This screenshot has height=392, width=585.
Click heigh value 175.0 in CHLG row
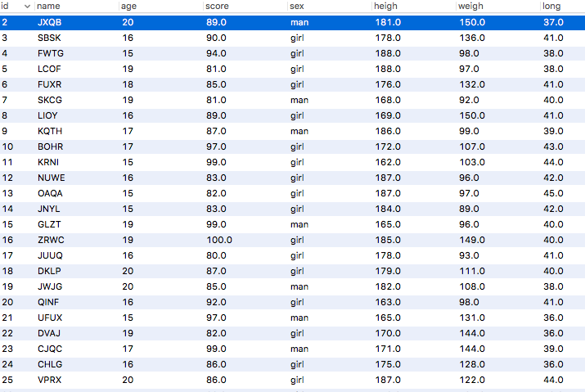click(x=388, y=364)
